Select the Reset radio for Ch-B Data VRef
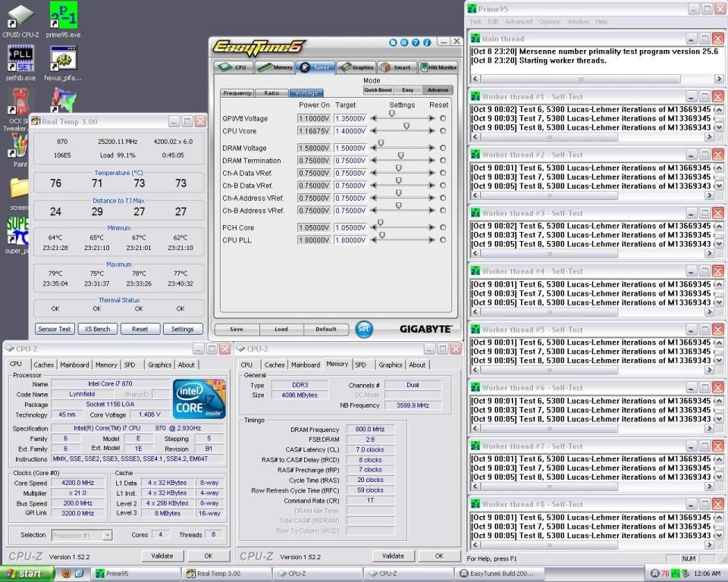The height and width of the screenshot is (582, 728). (x=443, y=185)
